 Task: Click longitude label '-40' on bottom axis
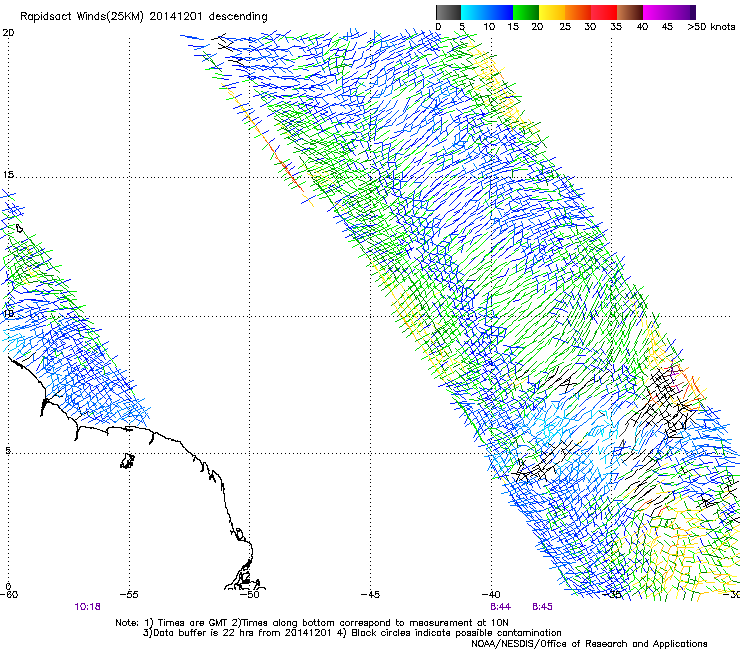491,595
